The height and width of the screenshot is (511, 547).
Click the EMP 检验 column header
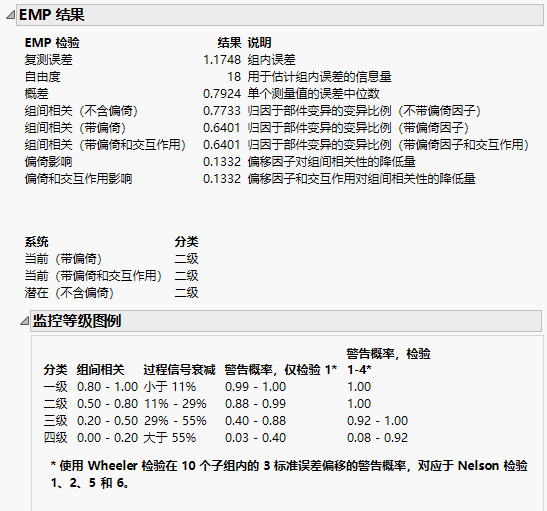tap(52, 43)
